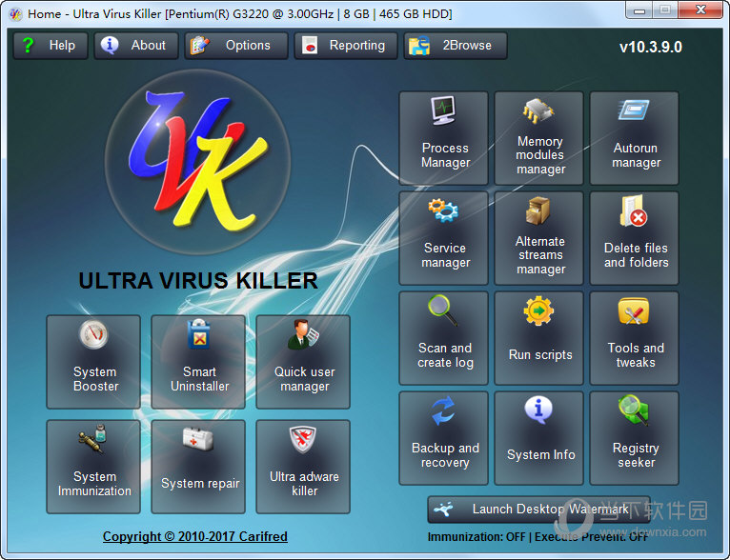The width and height of the screenshot is (730, 560).
Task: Click version v10.3.9.0 label
Action: click(x=650, y=47)
